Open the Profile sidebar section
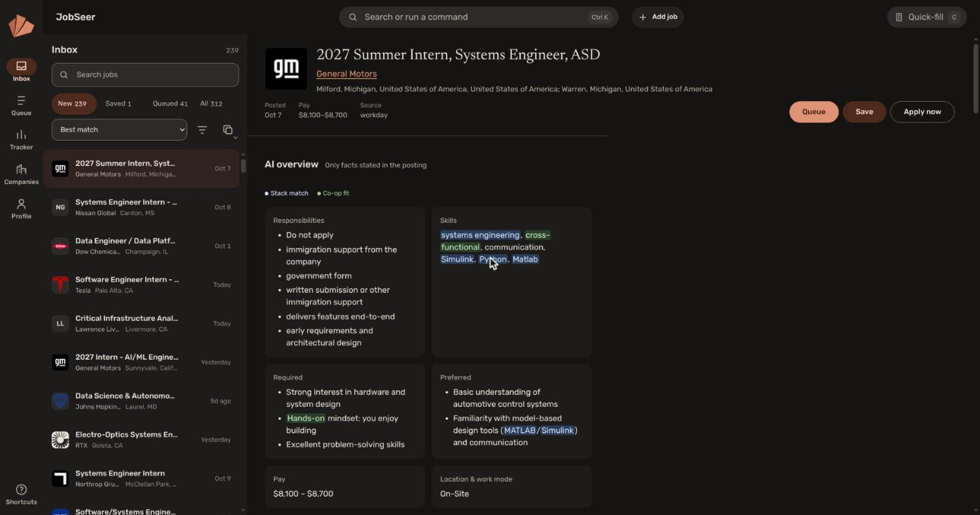Screen dimensions: 980x515 point(21,209)
